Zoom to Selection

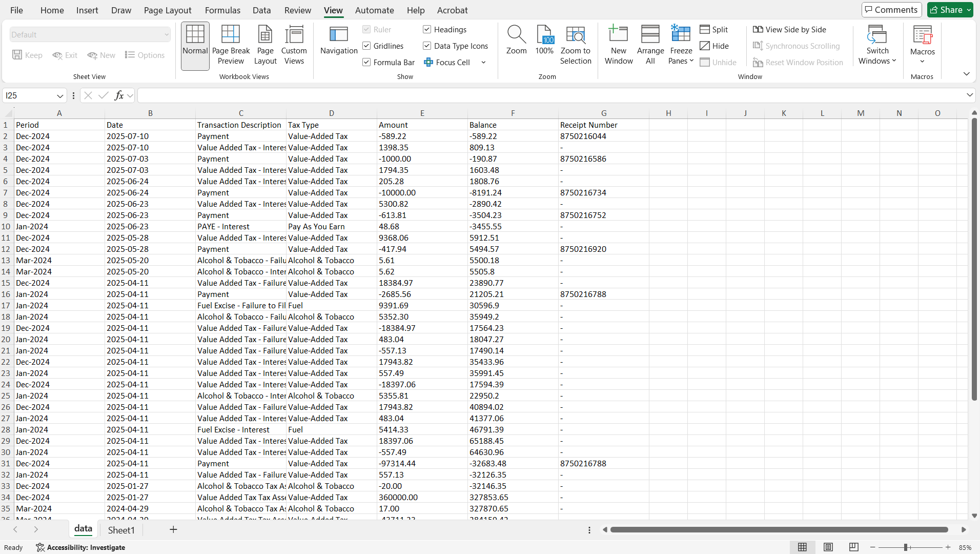tap(575, 45)
